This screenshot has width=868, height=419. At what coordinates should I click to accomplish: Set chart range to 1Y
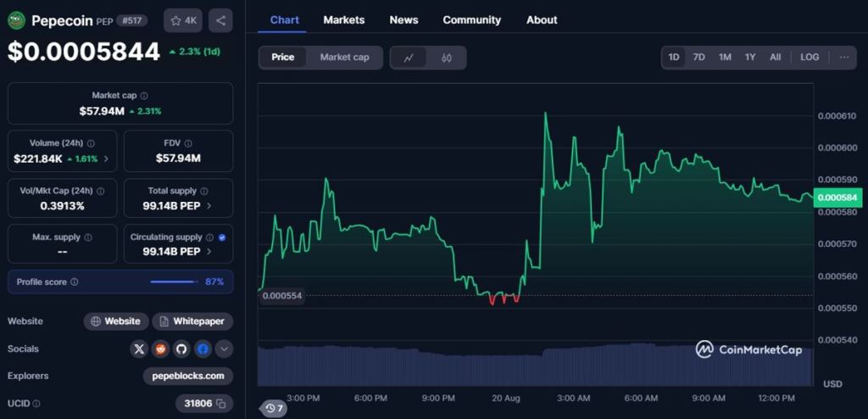(x=750, y=57)
